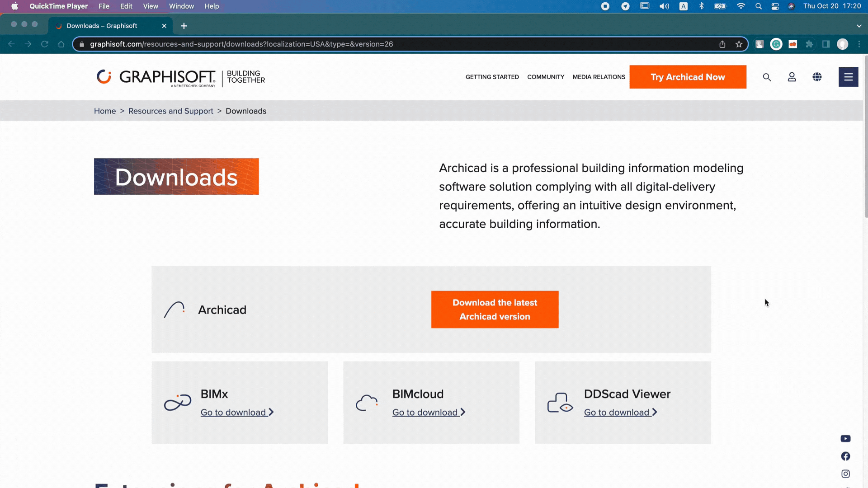The height and width of the screenshot is (488, 868).
Task: Select the Downloads – Graphisoft tab
Action: click(110, 26)
